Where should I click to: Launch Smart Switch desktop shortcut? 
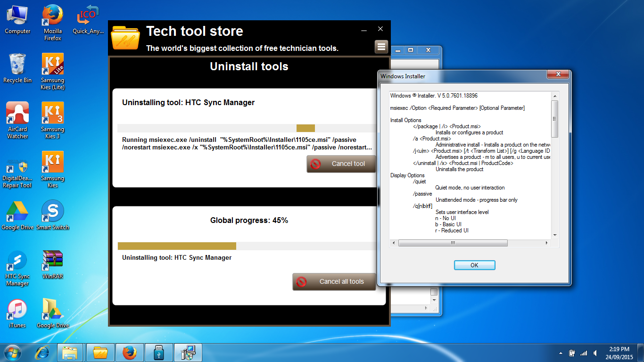point(53,215)
